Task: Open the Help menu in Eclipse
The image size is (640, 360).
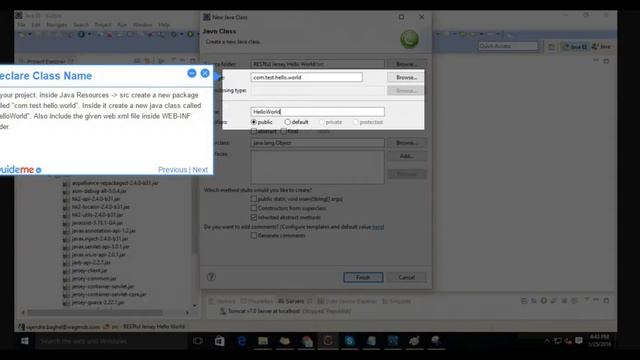Action: pos(164,25)
